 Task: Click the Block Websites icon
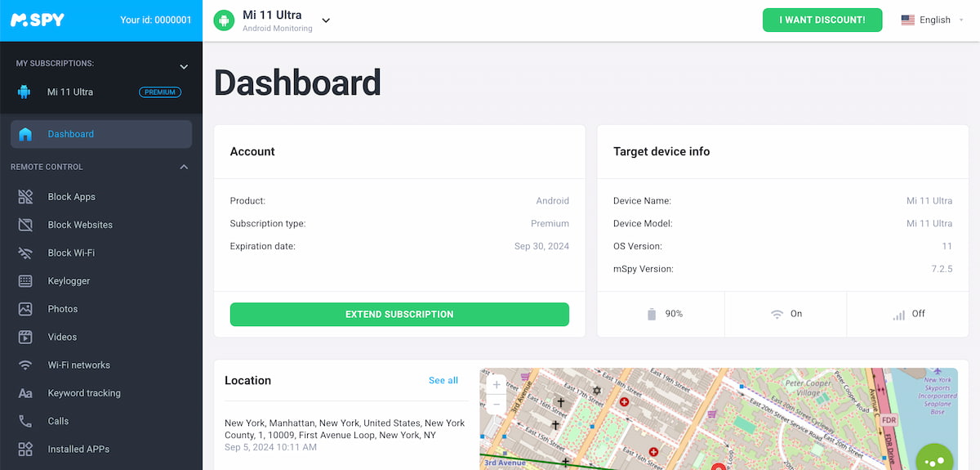[x=25, y=225]
